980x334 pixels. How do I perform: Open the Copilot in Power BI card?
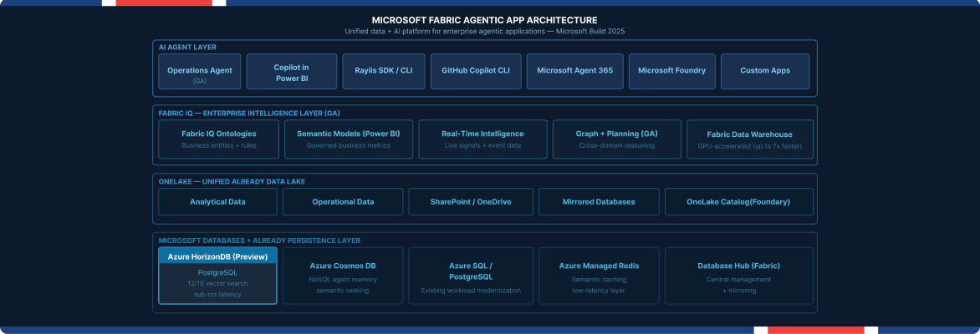291,71
